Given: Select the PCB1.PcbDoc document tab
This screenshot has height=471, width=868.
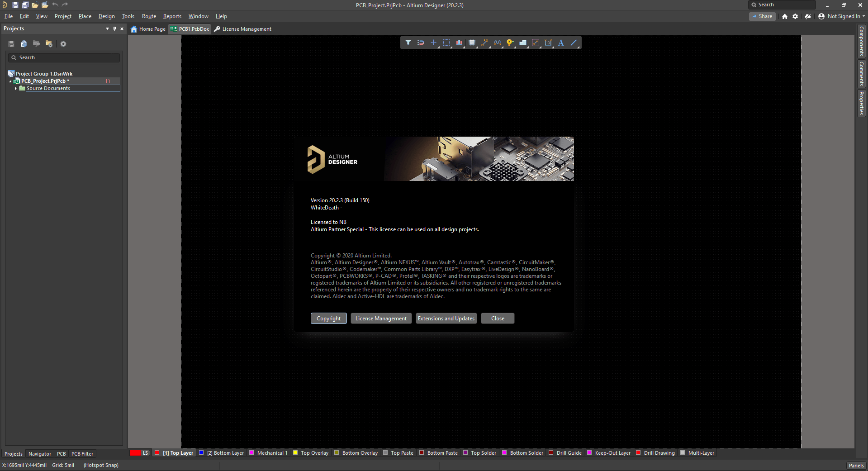Looking at the screenshot, I should click(x=190, y=29).
